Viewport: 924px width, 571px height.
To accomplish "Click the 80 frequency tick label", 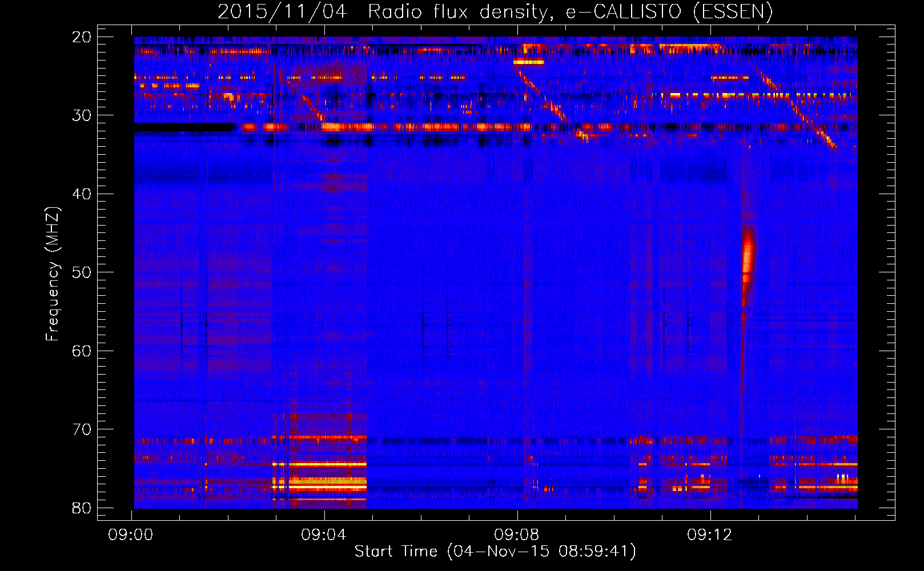I will tap(82, 508).
